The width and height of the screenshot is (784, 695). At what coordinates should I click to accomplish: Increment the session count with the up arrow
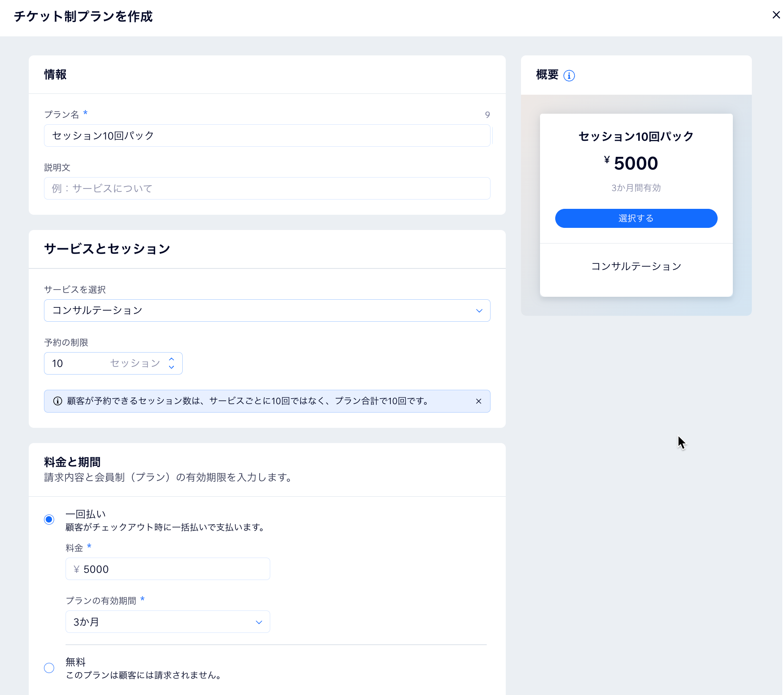click(171, 359)
